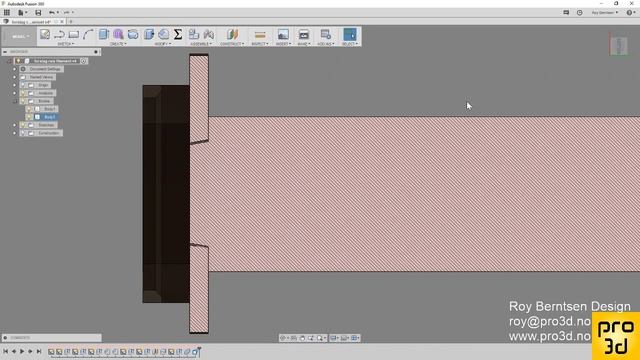The width and height of the screenshot is (640, 360).
Task: Open the File menu dropdown
Action: coord(22,13)
